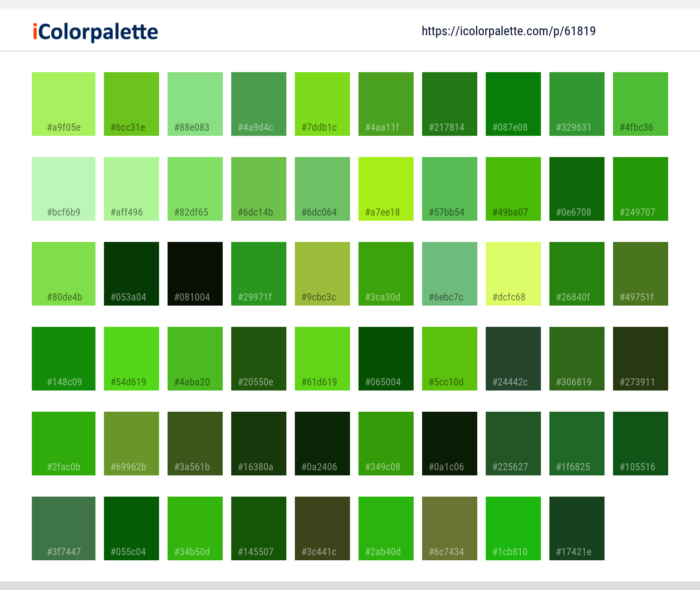
Task: Click the #2fac0b swatch
Action: [x=64, y=444]
